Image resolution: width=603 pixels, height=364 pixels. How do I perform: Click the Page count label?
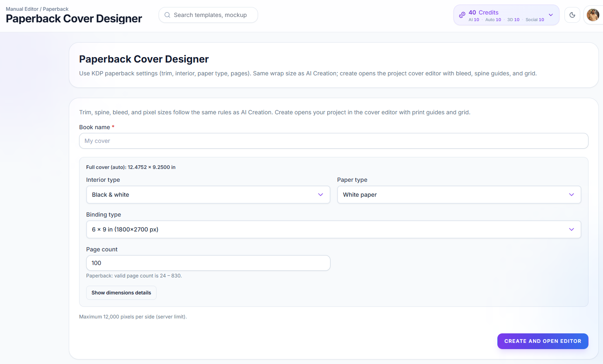(x=102, y=249)
